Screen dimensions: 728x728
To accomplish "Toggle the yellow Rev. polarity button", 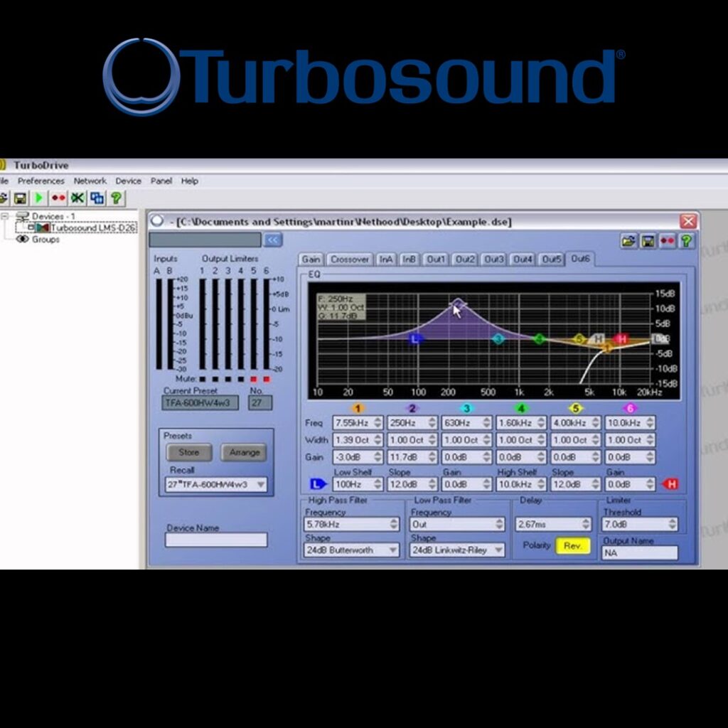I will [573, 546].
